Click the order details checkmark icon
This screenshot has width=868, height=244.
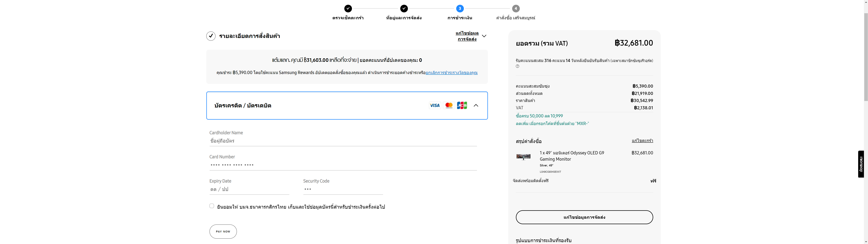[211, 36]
